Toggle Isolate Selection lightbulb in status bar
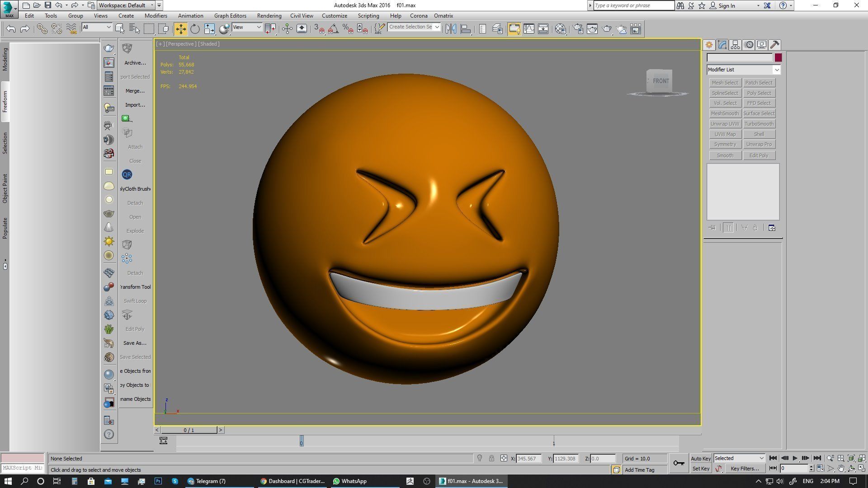Viewport: 868px width, 488px height. click(480, 458)
